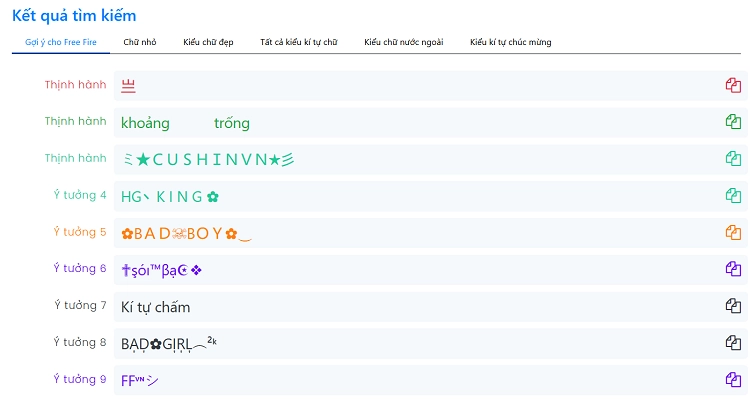Click the red 'Thịnh hành' label
The image size is (750, 399).
pos(76,85)
